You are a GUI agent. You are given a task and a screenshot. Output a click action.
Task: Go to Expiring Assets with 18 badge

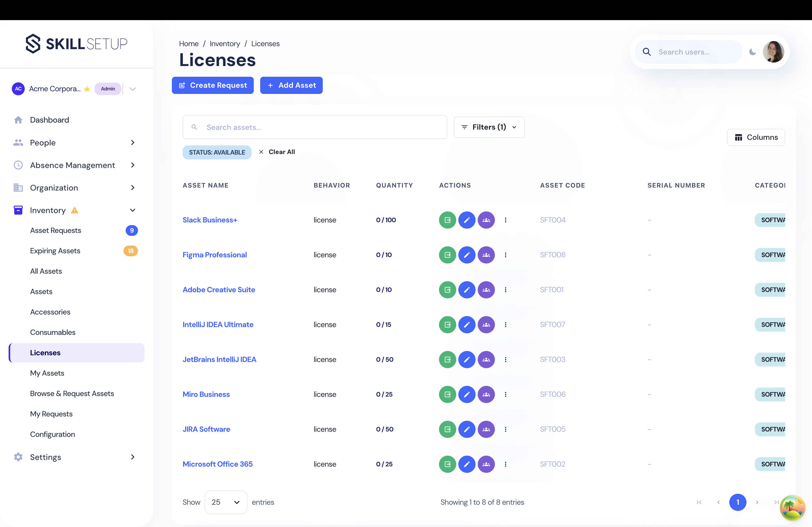click(55, 251)
